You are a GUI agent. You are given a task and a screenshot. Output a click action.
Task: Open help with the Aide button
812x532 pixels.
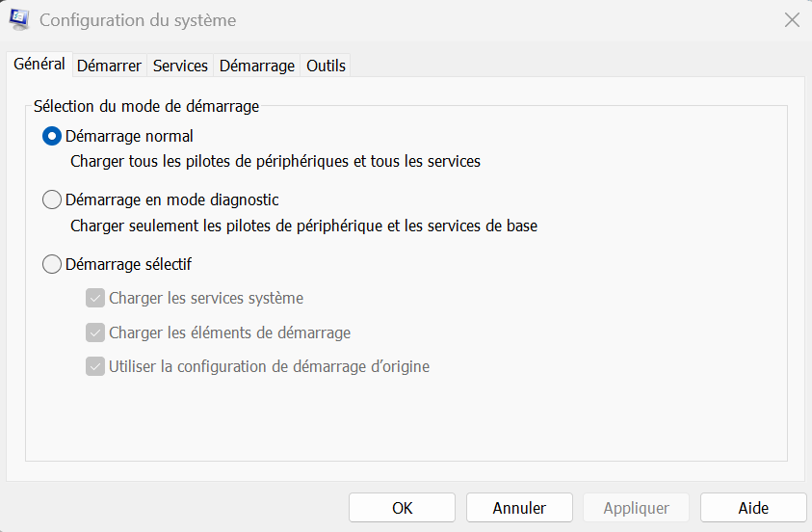753,508
